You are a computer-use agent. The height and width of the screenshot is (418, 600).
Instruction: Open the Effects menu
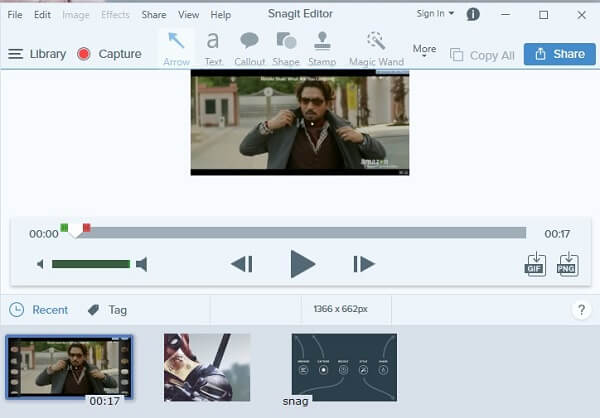coord(115,15)
